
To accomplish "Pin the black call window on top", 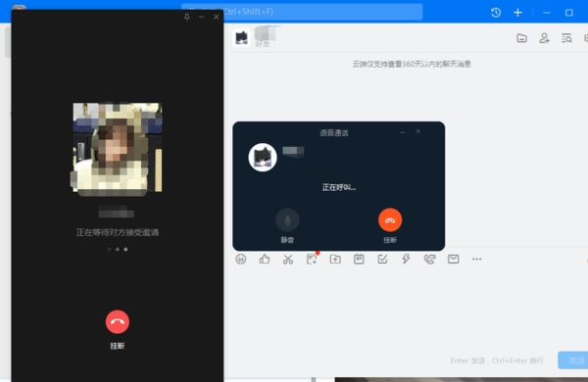I will pyautogui.click(x=187, y=17).
